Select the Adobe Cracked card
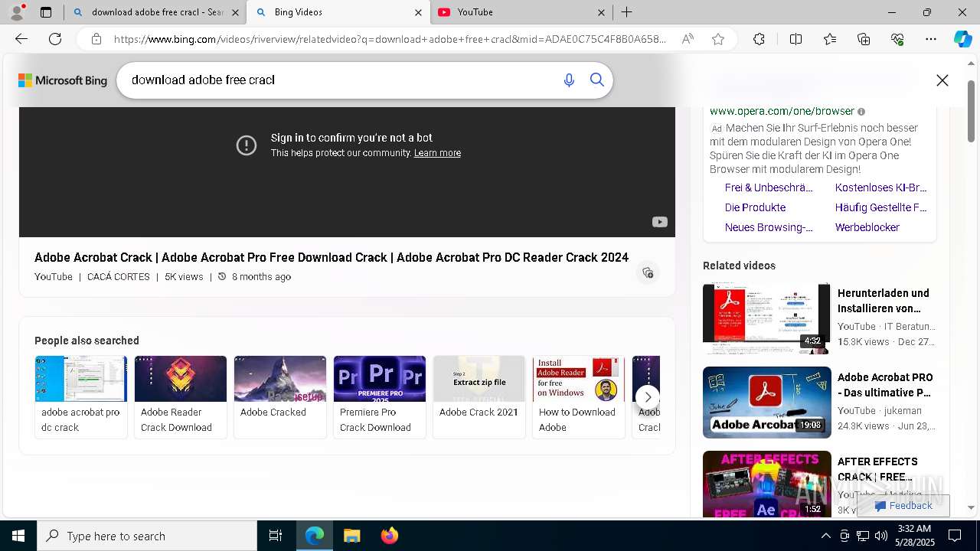 (280, 397)
